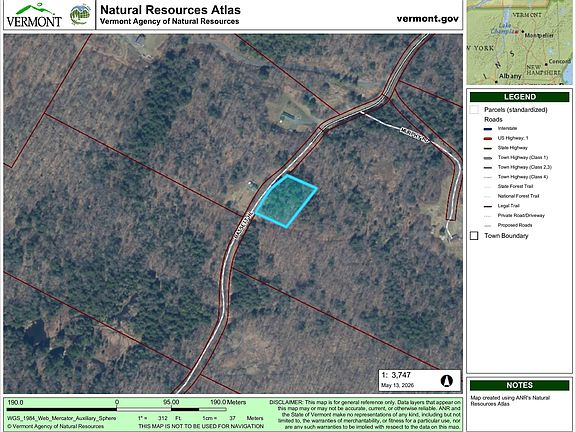The width and height of the screenshot is (576, 432).
Task: Click the Vermont state logo
Action: coord(34,15)
